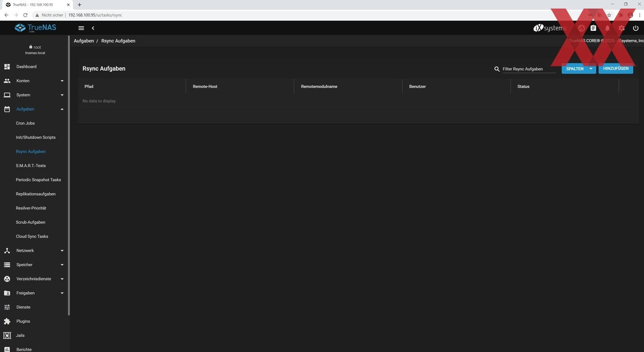644x352 pixels.
Task: Click the power icon
Action: pos(635,28)
